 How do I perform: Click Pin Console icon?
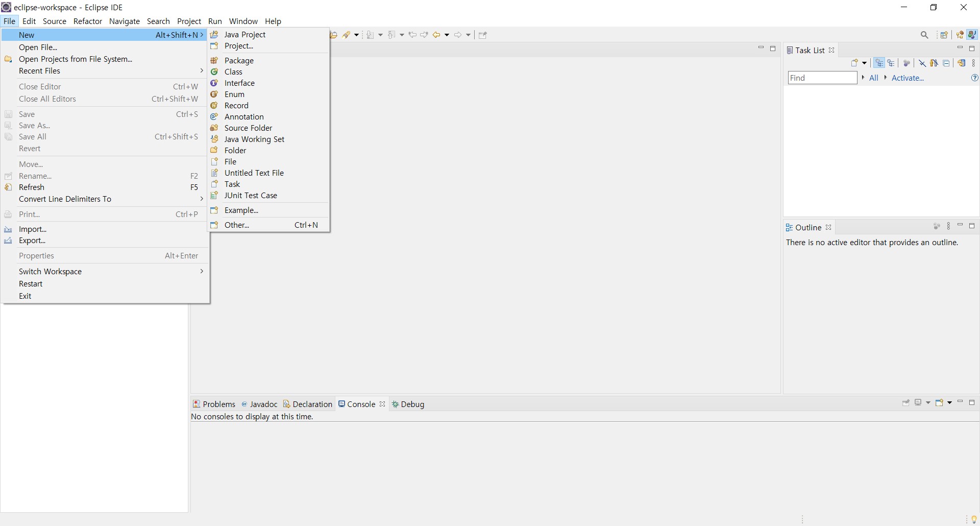tap(906, 403)
